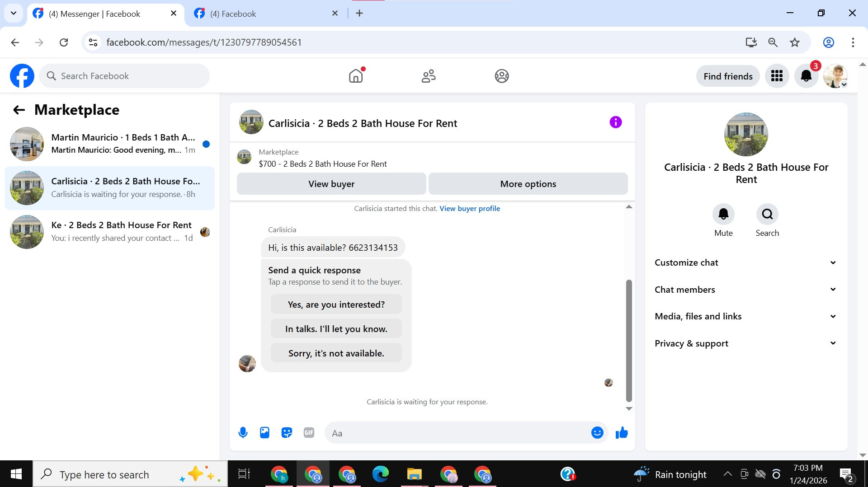Open a new browser tab
This screenshot has width=868, height=487.
[x=359, y=14]
